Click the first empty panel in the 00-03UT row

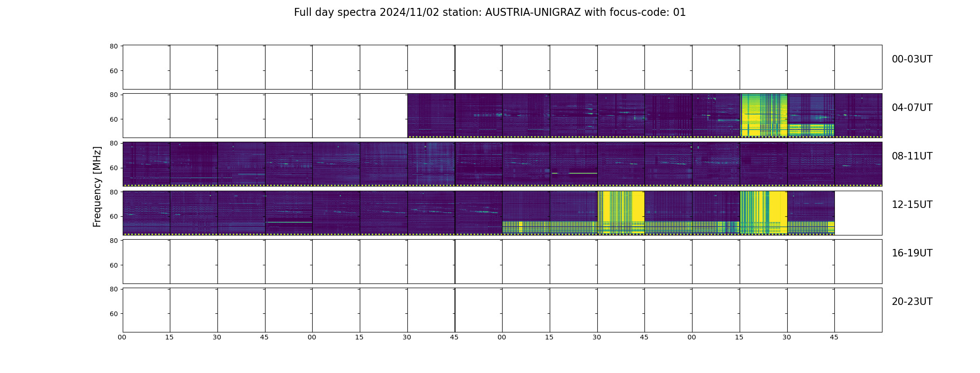tap(147, 67)
